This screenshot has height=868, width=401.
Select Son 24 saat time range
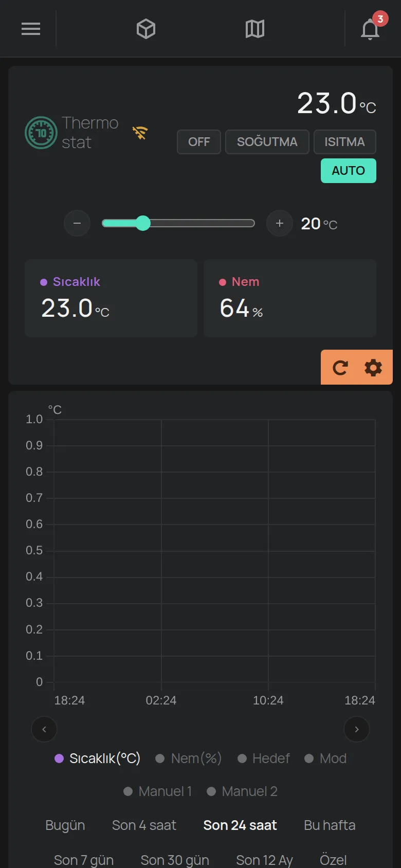coord(240,825)
